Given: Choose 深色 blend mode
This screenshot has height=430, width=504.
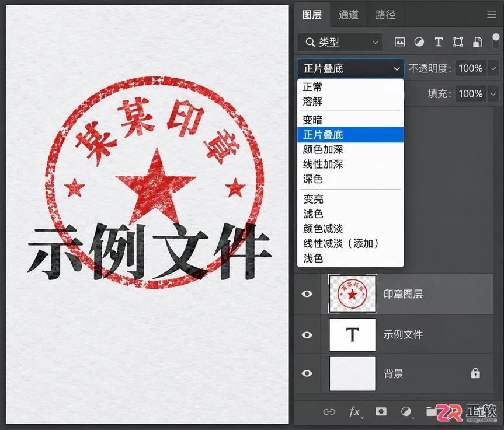Looking at the screenshot, I should pyautogui.click(x=350, y=179).
